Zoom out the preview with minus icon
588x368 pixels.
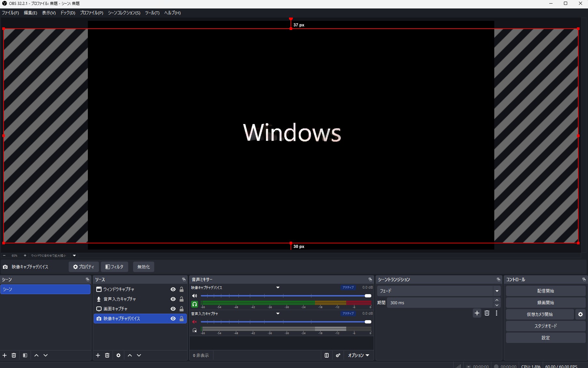(4, 255)
